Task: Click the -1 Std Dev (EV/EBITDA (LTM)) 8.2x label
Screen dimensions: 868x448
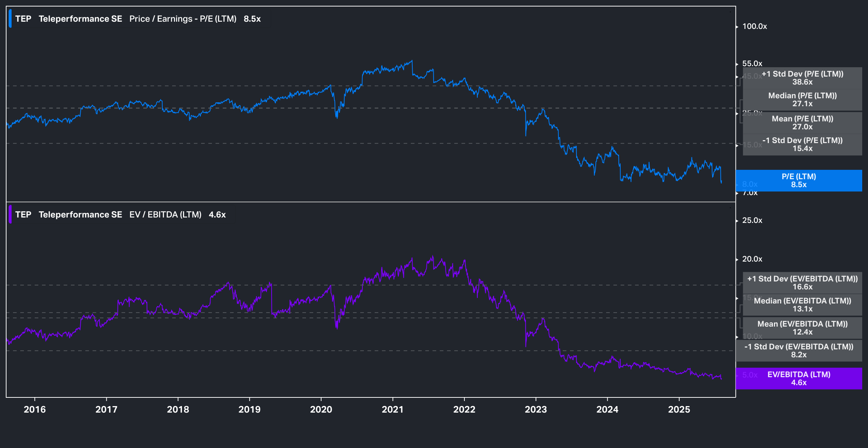Action: click(799, 351)
